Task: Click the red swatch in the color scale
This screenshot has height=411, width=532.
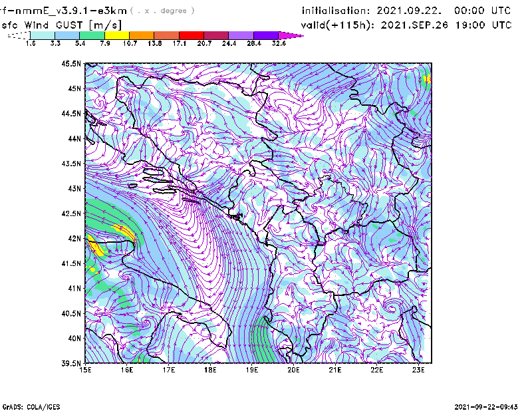Action: click(192, 35)
